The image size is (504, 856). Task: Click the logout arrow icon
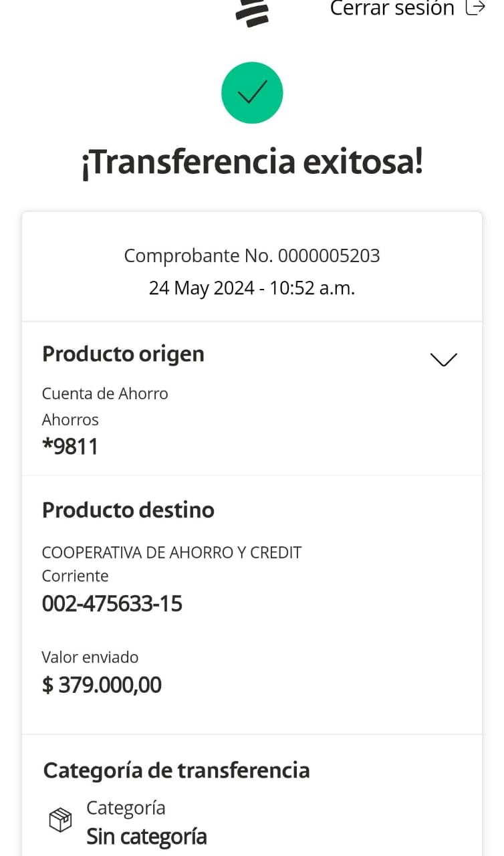click(x=475, y=8)
